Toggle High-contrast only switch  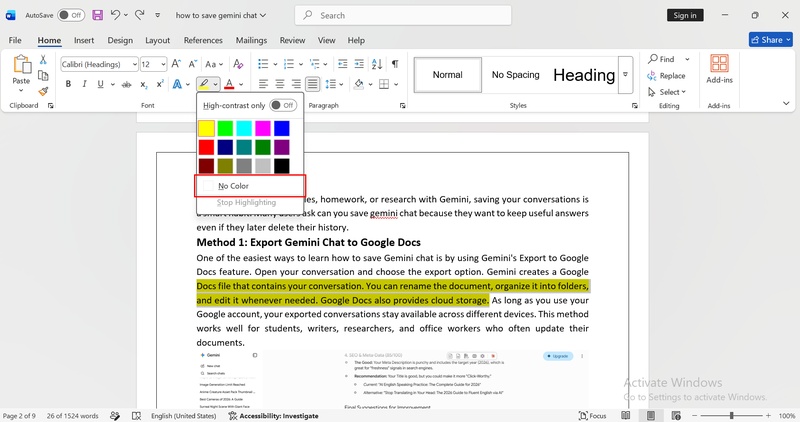point(283,105)
